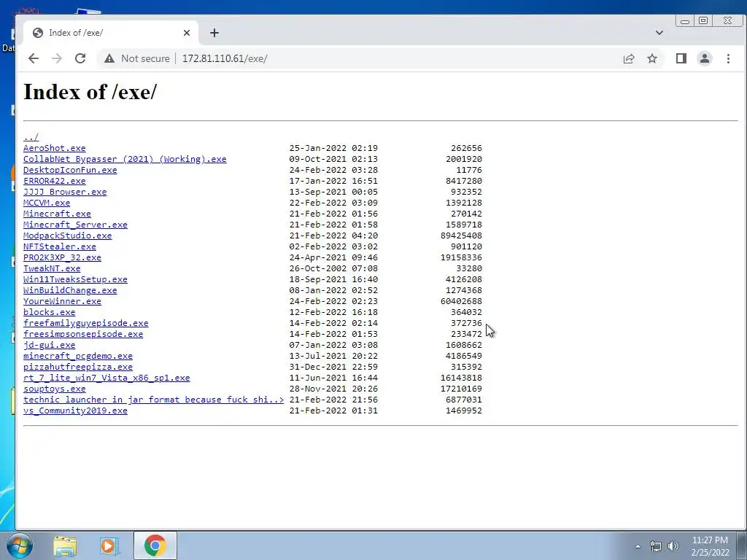This screenshot has width=747, height=560.
Task: Open the DesktopIconFun.exe link
Action: click(70, 170)
